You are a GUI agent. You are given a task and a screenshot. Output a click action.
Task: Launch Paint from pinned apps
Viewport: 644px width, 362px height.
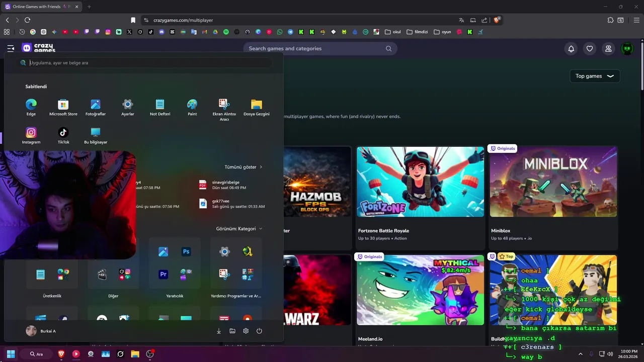tap(192, 107)
